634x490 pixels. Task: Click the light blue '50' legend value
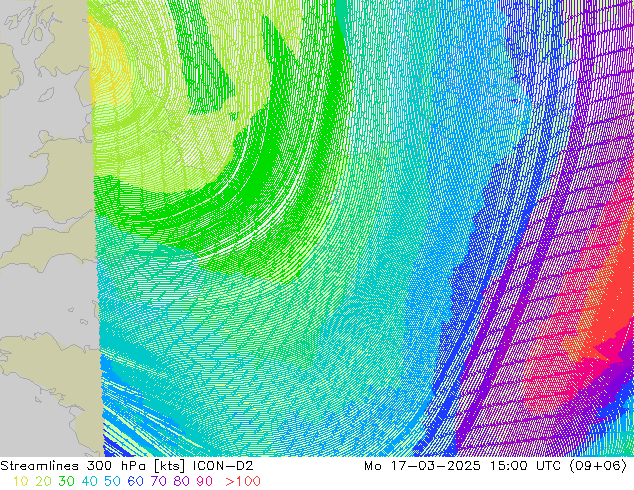click(x=112, y=481)
